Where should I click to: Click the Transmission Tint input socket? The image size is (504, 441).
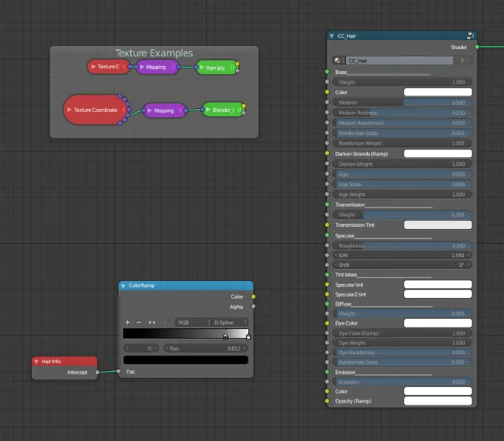pyautogui.click(x=327, y=225)
